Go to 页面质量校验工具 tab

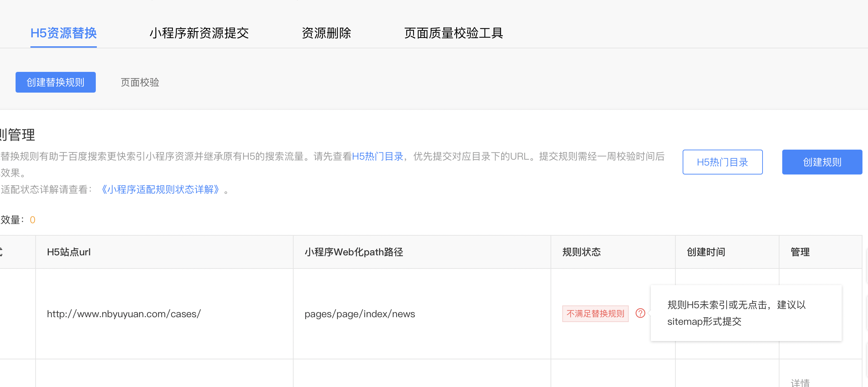[454, 33]
